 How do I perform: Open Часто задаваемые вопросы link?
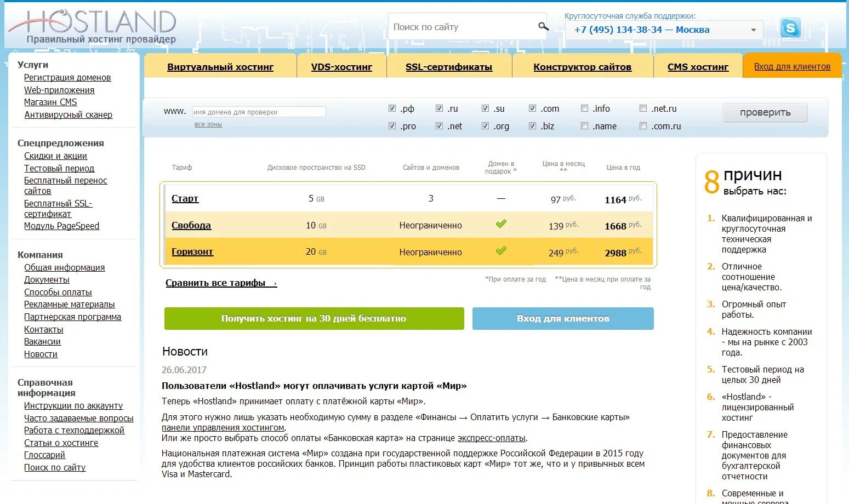pos(79,418)
